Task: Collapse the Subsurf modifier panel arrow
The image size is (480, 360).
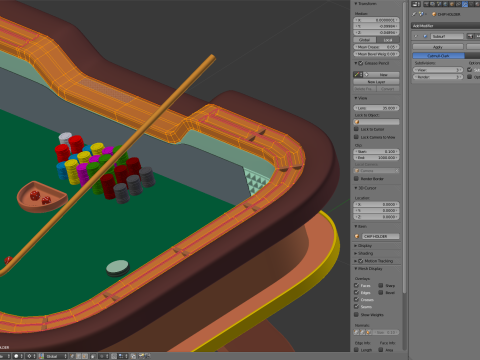Action: coord(416,36)
